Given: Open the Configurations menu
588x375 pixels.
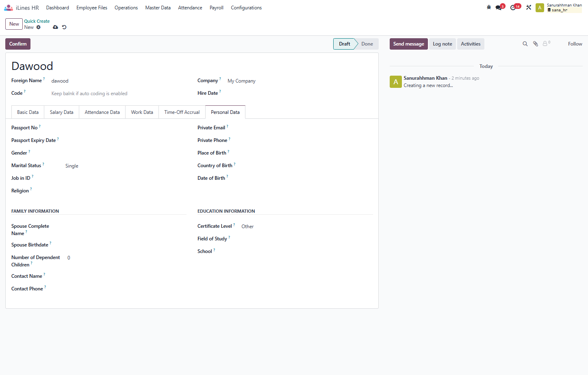Looking at the screenshot, I should [246, 8].
